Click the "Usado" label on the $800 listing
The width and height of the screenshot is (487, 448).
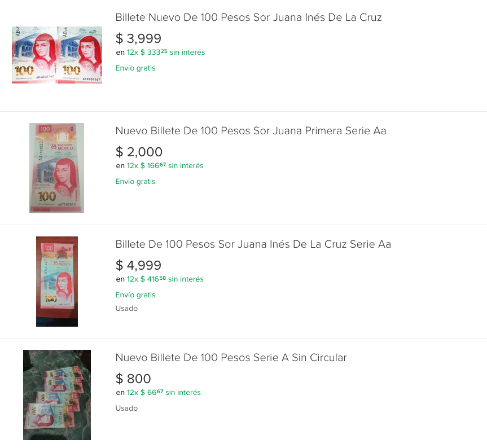[x=126, y=408]
